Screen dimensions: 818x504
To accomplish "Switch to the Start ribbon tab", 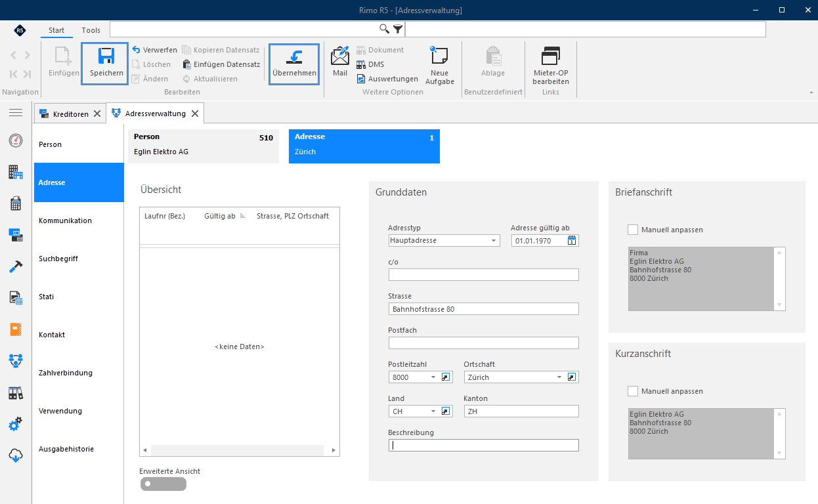I will [x=56, y=30].
